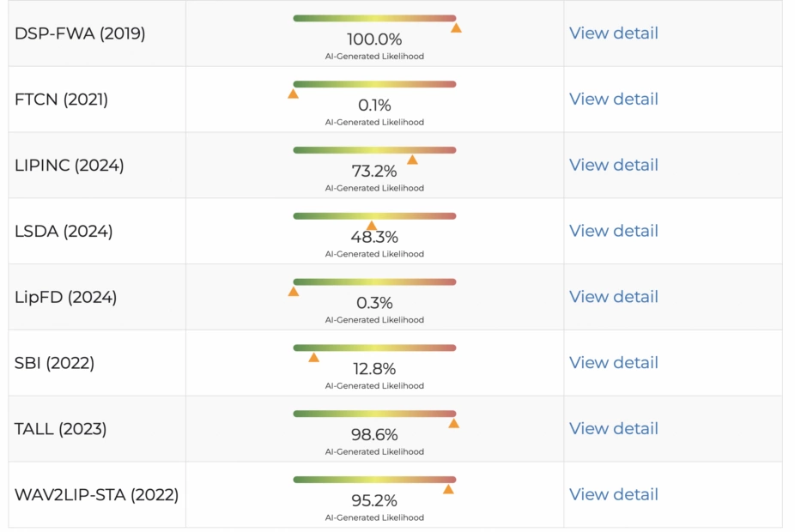Click the LIPINC likelihood gradient bar
Image resolution: width=795 pixels, height=532 pixels.
(x=374, y=150)
